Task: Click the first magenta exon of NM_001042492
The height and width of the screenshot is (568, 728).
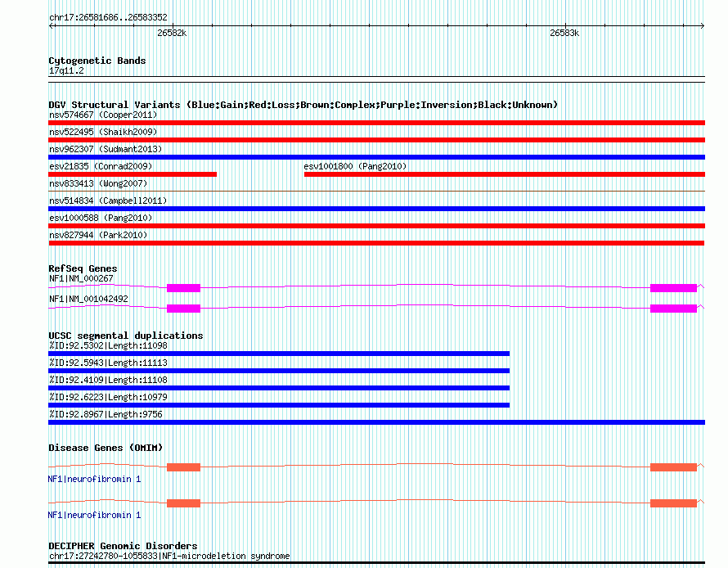Action: 183,309
